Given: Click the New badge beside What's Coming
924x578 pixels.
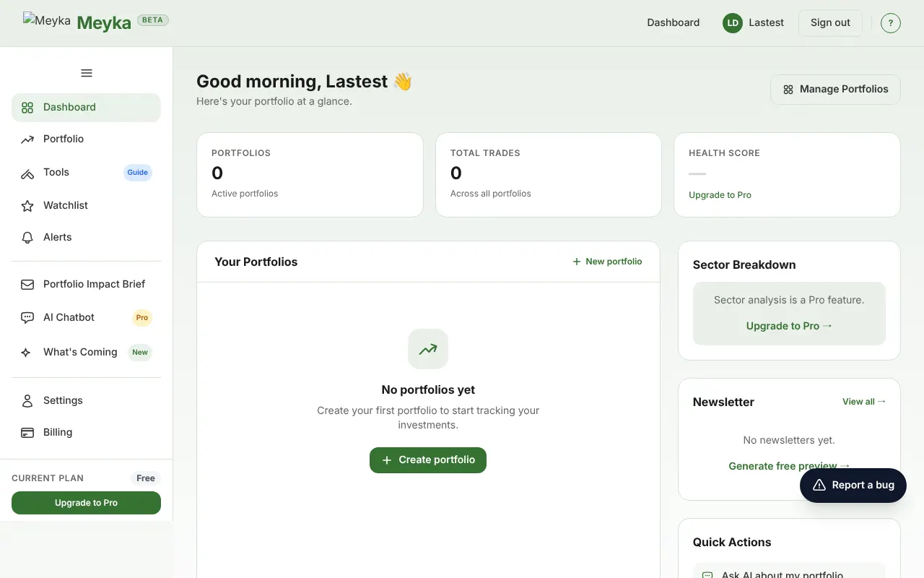Looking at the screenshot, I should (140, 353).
